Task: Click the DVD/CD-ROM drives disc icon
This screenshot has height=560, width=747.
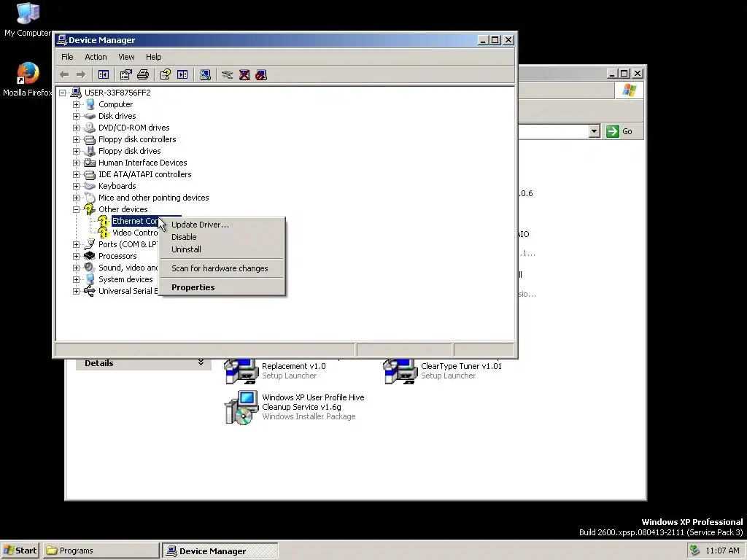Action: click(x=90, y=128)
